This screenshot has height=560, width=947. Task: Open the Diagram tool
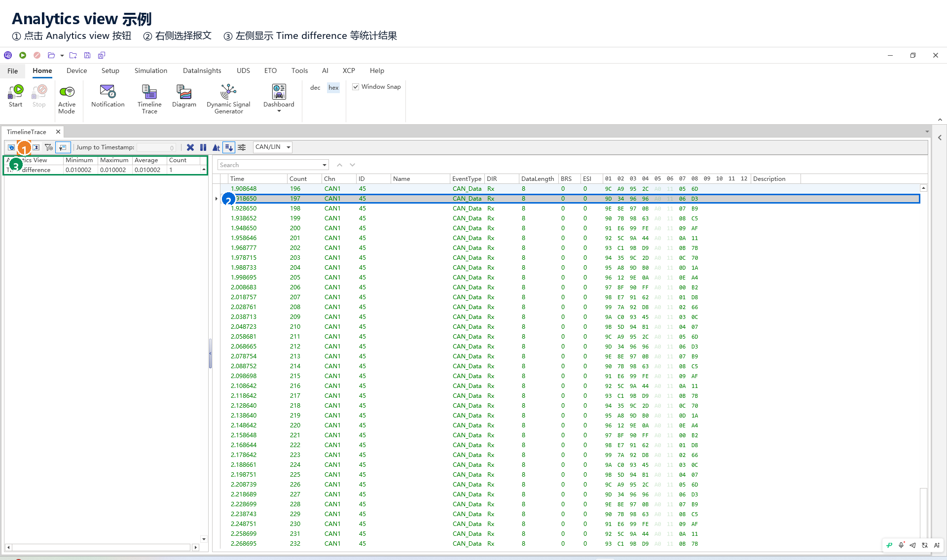tap(184, 96)
